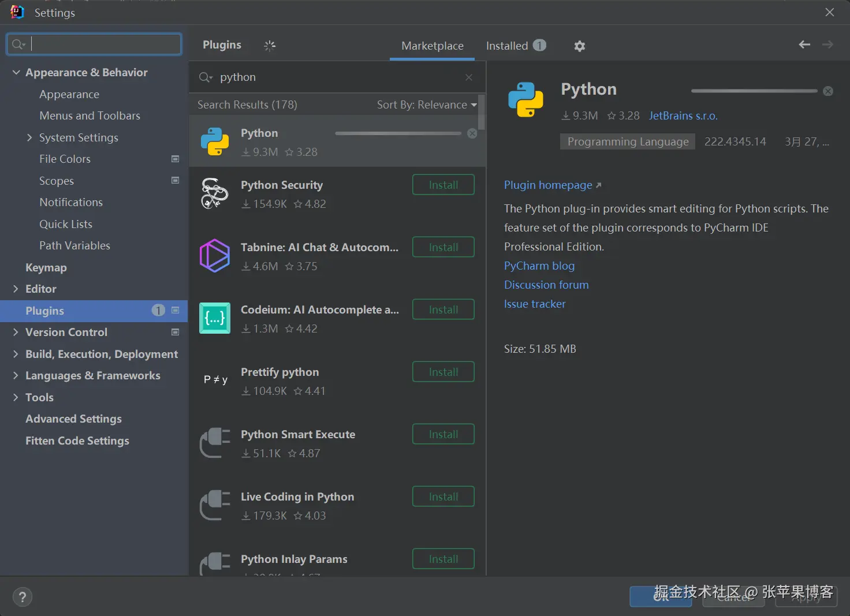Select the Python Security plugin icon
850x616 pixels.
tap(215, 193)
